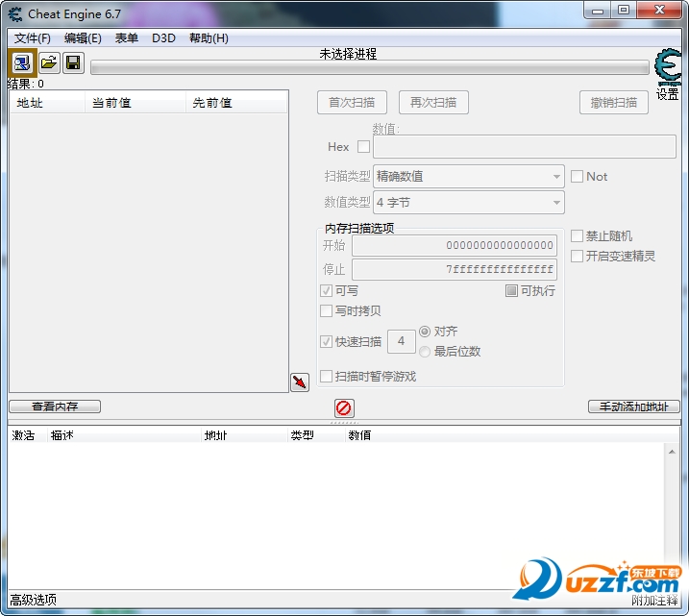
Task: Click the address table scrollbar up arrow
Action: [x=672, y=452]
